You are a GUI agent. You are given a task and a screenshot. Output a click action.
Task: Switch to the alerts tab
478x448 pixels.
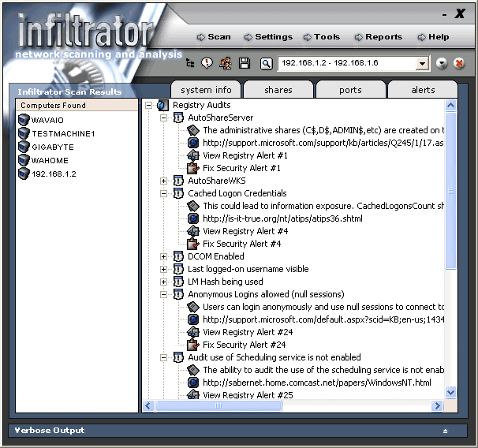(423, 90)
